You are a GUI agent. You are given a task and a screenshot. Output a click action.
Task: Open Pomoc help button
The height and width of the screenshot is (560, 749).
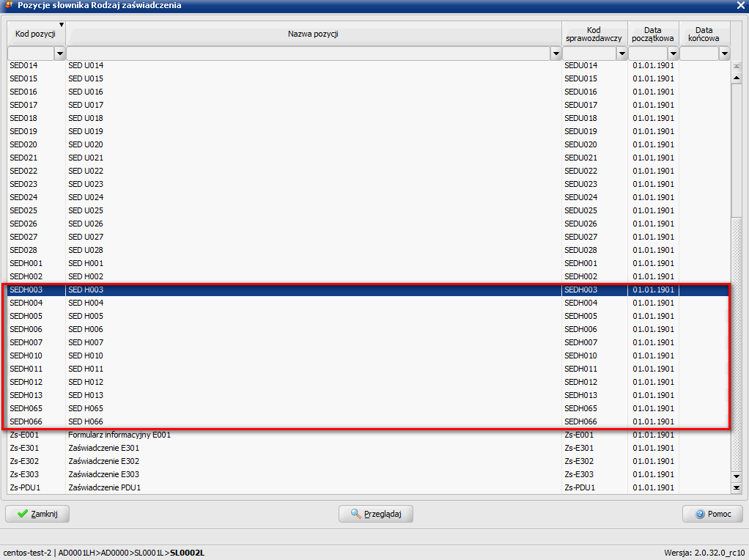pos(712,514)
